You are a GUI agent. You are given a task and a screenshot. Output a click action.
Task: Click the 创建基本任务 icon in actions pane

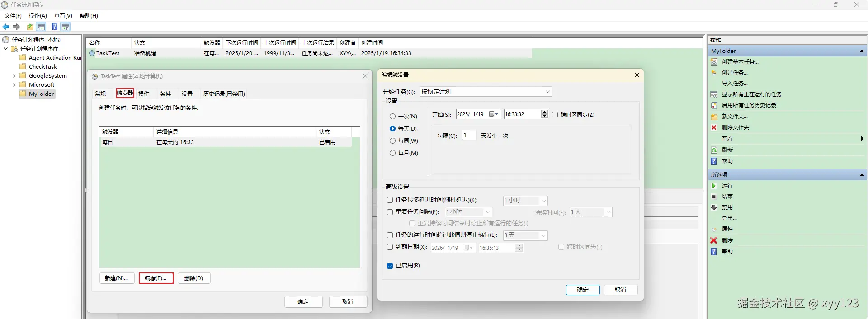(x=714, y=62)
